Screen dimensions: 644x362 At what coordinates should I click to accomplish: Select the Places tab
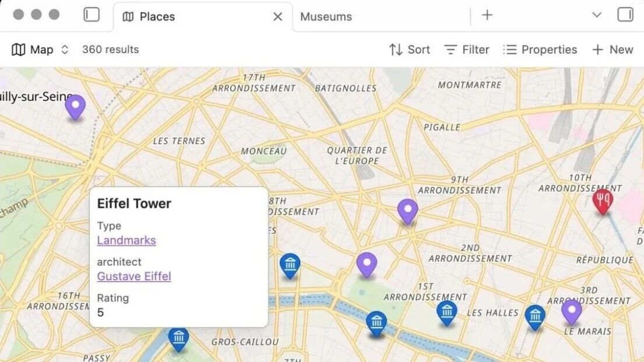[x=157, y=16]
